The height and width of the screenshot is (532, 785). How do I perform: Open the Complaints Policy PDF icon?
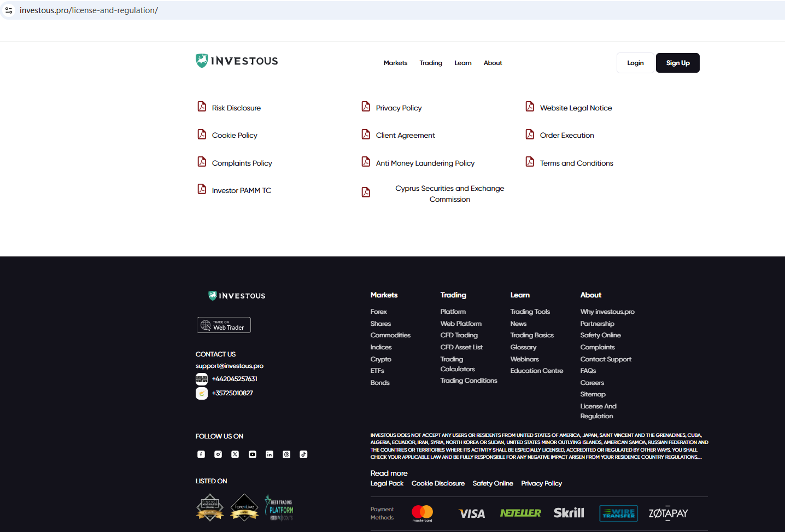(x=202, y=162)
